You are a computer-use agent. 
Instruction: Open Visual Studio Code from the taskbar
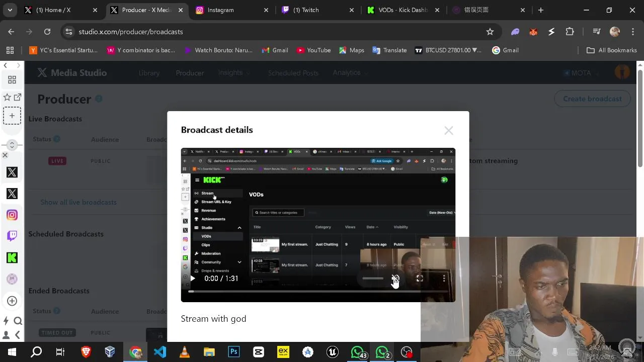coord(160,352)
